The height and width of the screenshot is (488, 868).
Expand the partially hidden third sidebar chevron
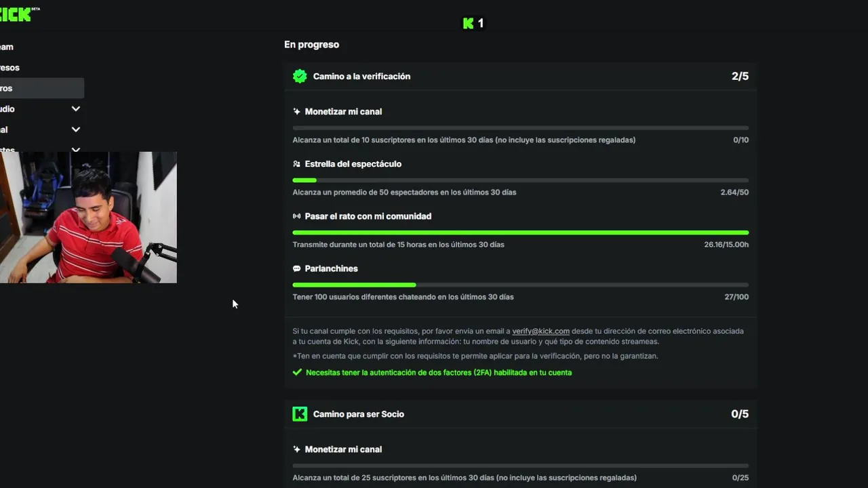click(76, 150)
